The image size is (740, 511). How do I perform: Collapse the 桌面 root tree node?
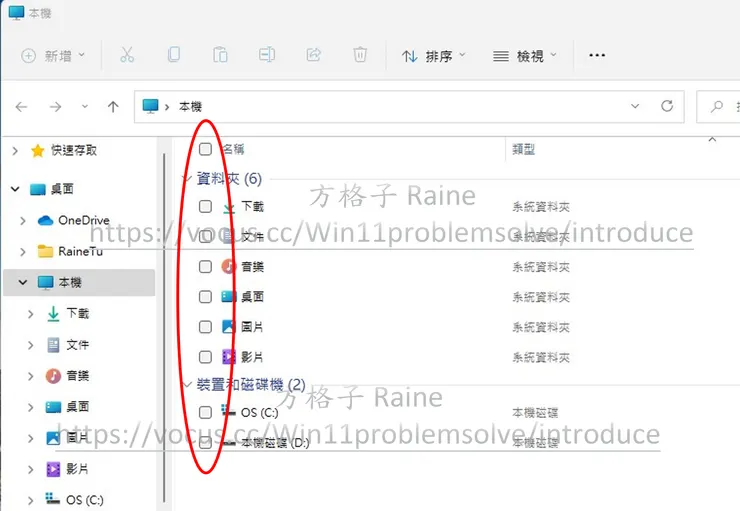[x=15, y=189]
